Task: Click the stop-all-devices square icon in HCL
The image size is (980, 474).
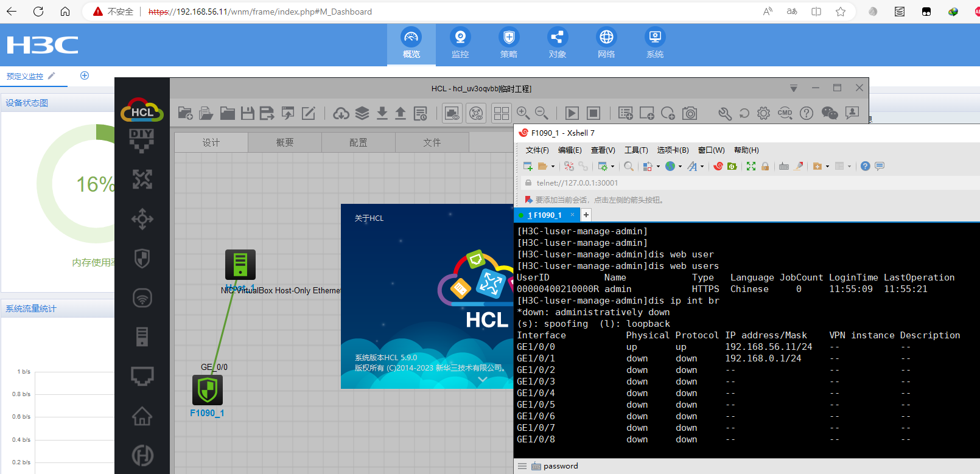Action: 593,113
